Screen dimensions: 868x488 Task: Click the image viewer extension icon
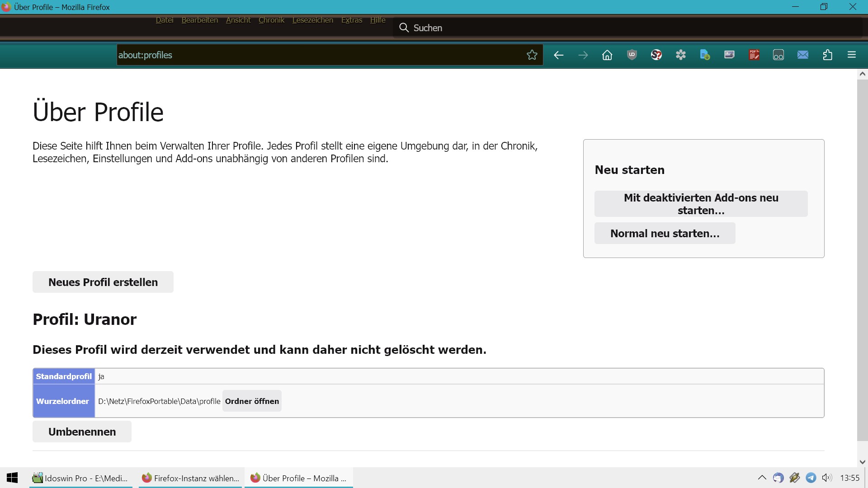coord(729,55)
